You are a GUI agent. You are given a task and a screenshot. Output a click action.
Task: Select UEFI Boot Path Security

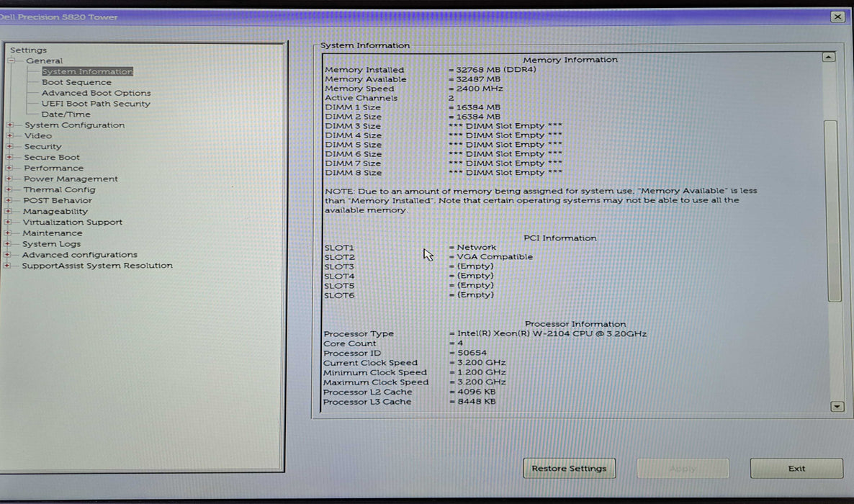tap(96, 103)
